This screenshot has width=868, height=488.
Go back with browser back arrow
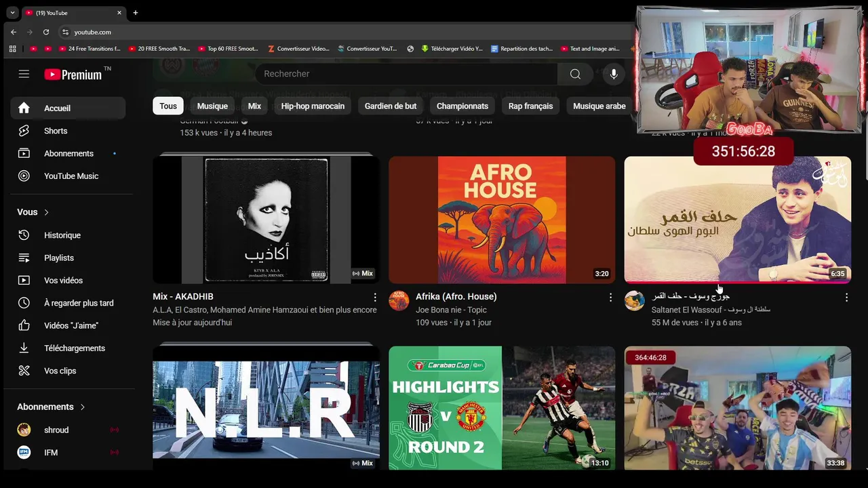tap(14, 32)
